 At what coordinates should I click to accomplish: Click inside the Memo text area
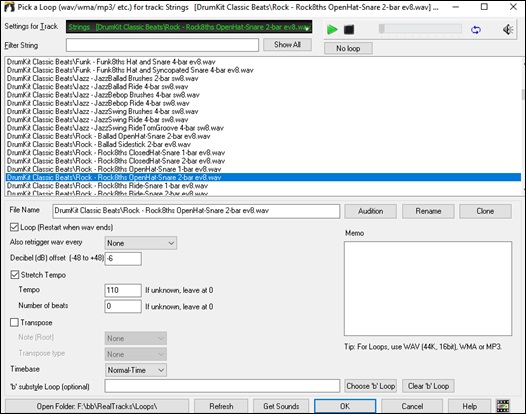(x=428, y=288)
